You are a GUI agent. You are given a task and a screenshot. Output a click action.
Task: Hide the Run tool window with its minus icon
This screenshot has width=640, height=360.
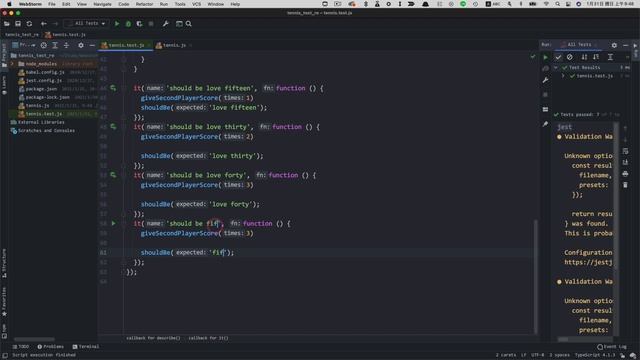[x=625, y=45]
